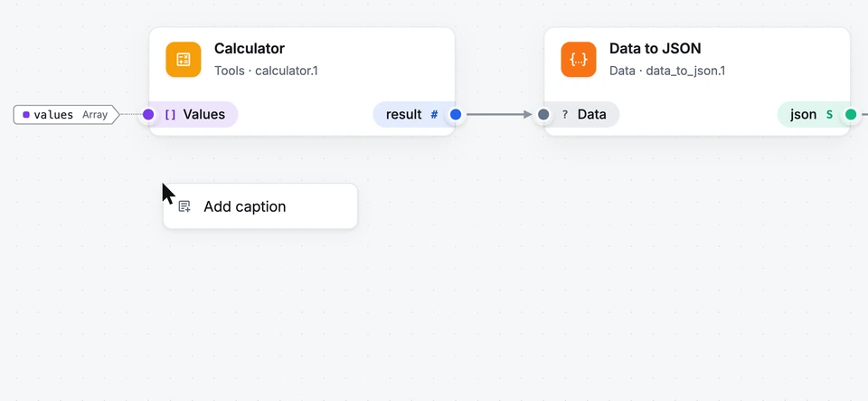Image resolution: width=868 pixels, height=401 pixels.
Task: Click the orange Calculator node icon
Action: (184, 59)
